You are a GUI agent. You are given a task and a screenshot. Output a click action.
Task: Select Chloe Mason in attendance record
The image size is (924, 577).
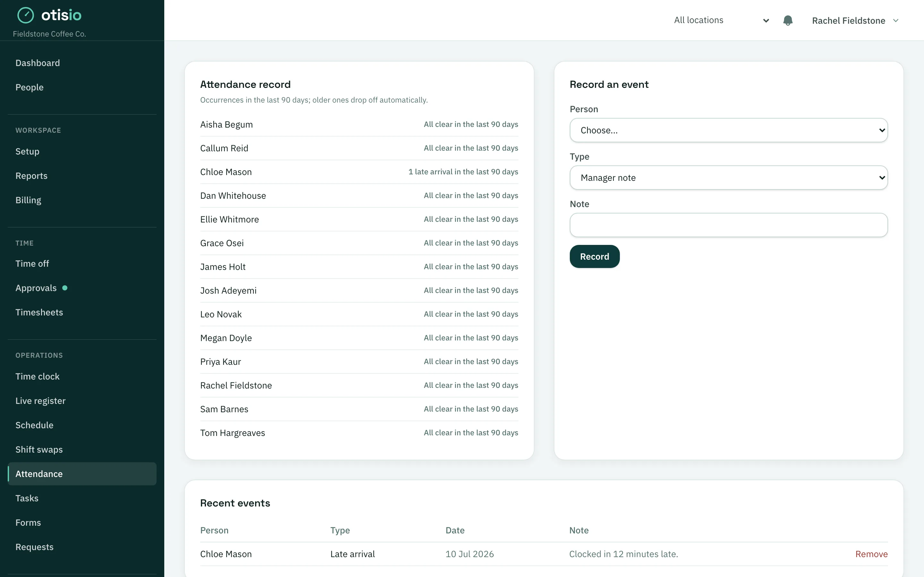[x=359, y=172]
